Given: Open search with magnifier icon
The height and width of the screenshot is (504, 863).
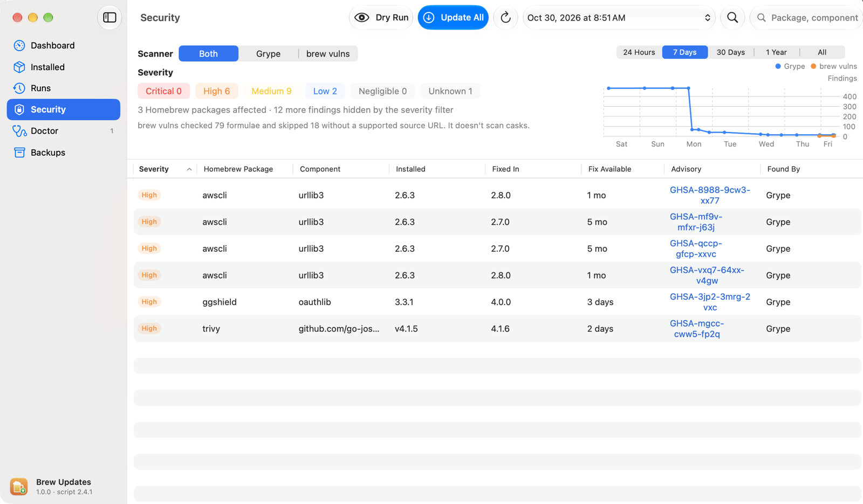Looking at the screenshot, I should click(732, 17).
